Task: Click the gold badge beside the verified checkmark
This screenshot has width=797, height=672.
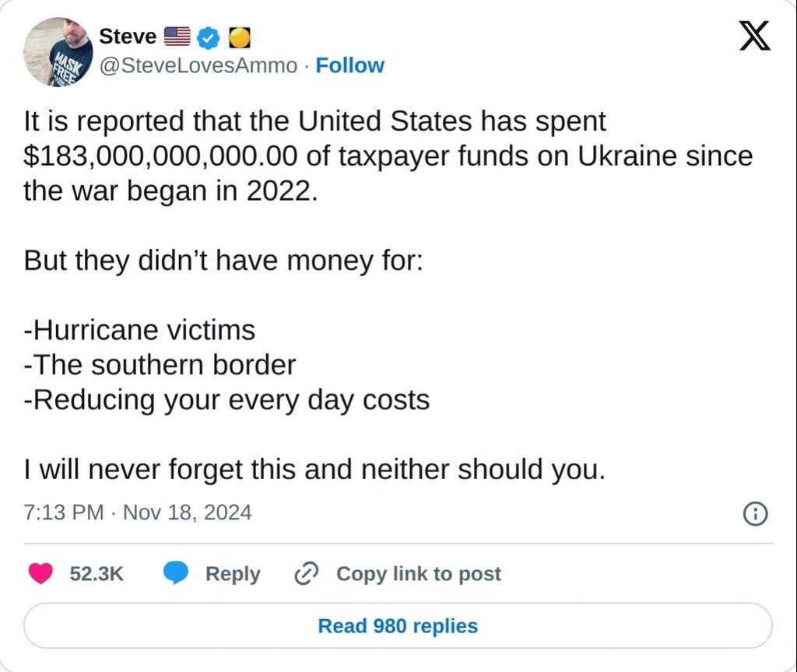Action: tap(239, 37)
